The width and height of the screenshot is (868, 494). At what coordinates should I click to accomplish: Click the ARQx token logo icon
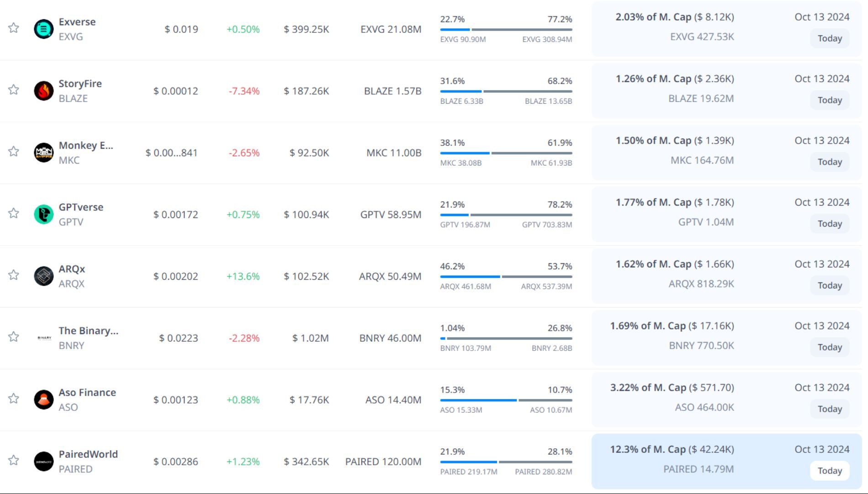click(44, 276)
